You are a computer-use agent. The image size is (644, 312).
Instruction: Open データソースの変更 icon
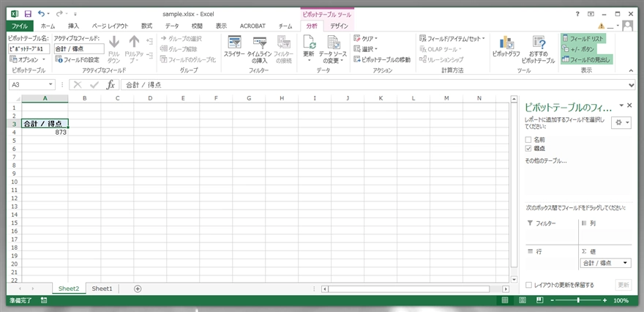coord(333,42)
